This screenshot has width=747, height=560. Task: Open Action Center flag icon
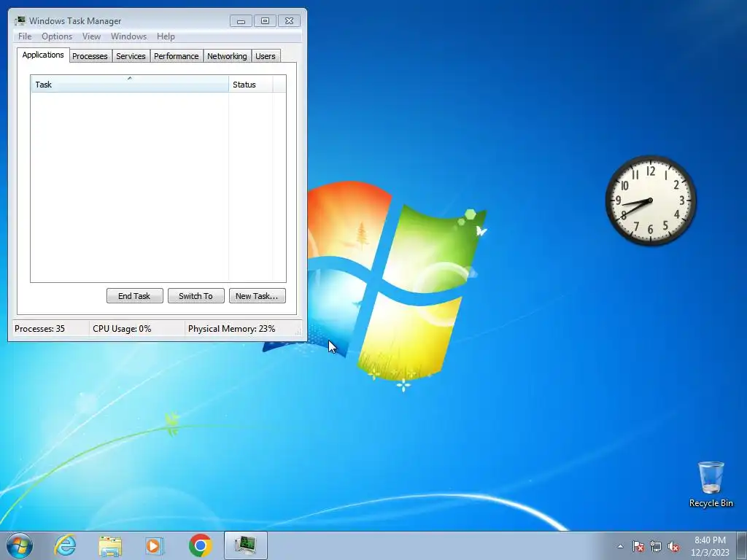tap(638, 546)
